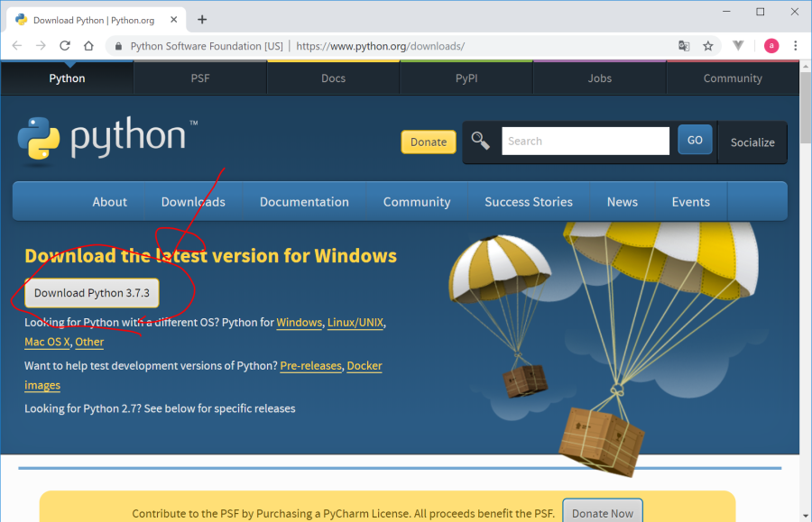Open Chrome's three-dot menu
Image resolution: width=812 pixels, height=522 pixels.
[796, 46]
